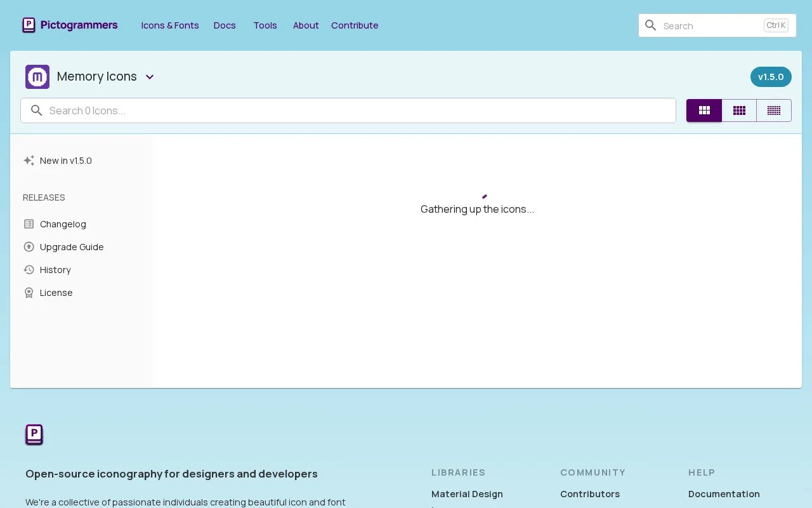Click the Pictogrammers logo in the footer

tap(34, 435)
